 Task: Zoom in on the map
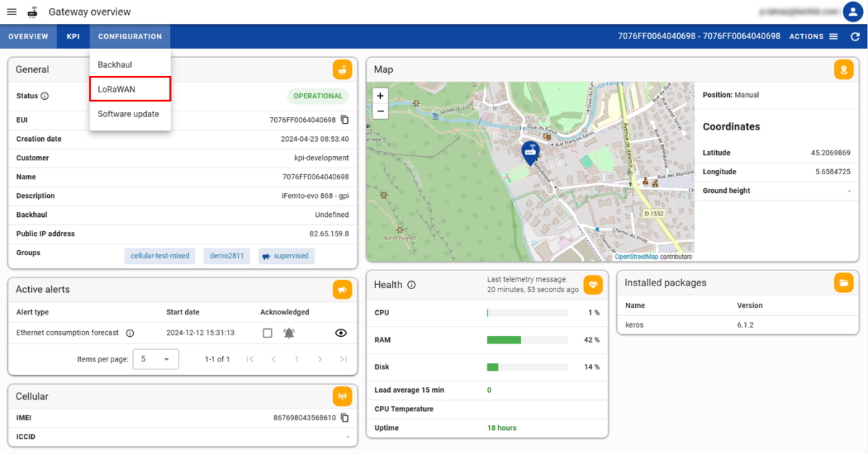point(380,96)
